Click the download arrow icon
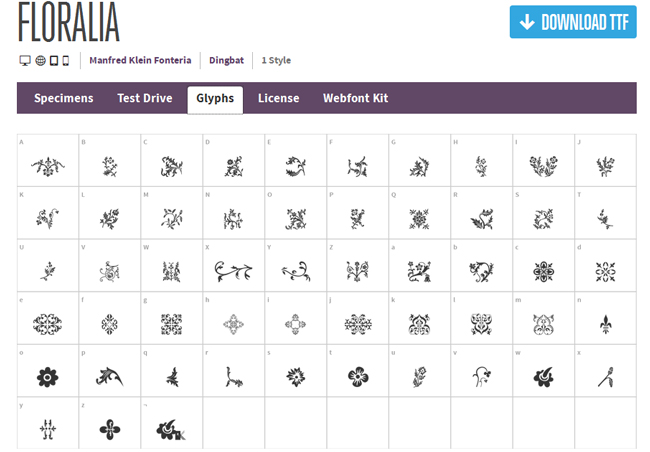Viewport: 650px width, 452px height. tap(527, 22)
